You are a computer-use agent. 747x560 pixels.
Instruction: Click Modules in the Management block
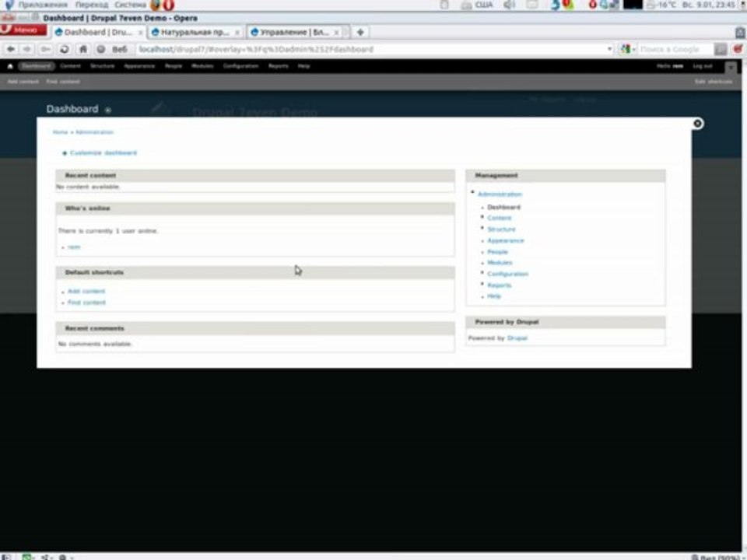(500, 262)
